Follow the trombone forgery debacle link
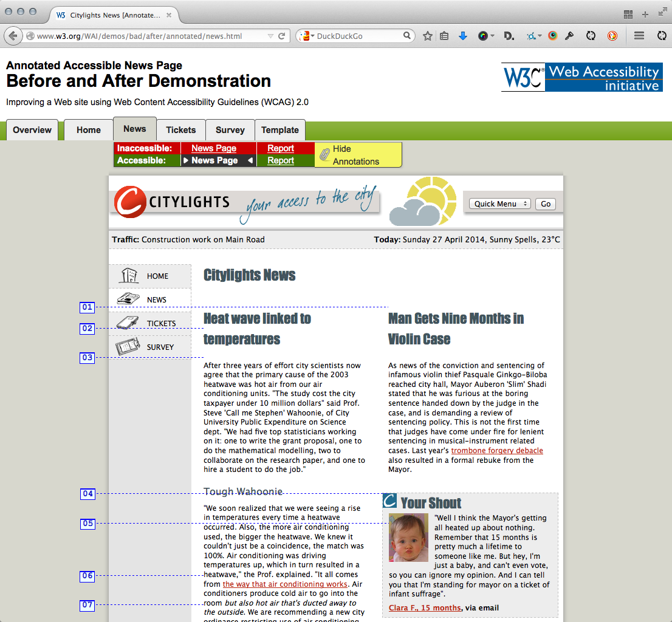 (x=497, y=450)
